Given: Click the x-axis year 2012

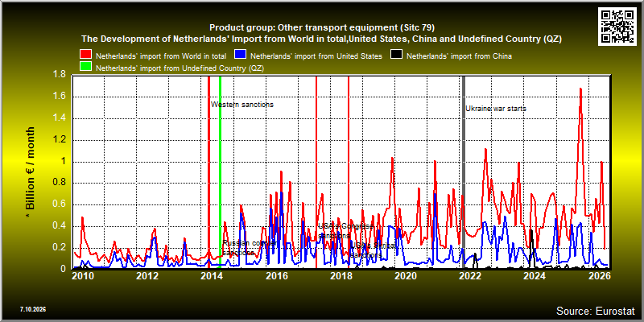Looking at the screenshot, I should (x=147, y=275).
